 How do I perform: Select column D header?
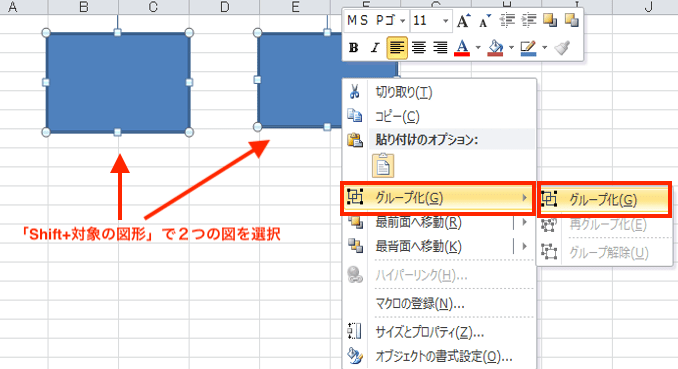coord(224,6)
